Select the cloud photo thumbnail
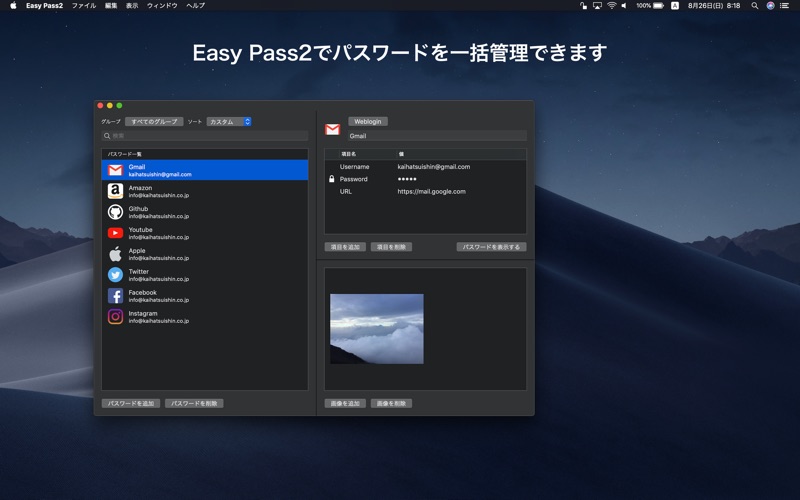This screenshot has height=500, width=800. pos(377,329)
